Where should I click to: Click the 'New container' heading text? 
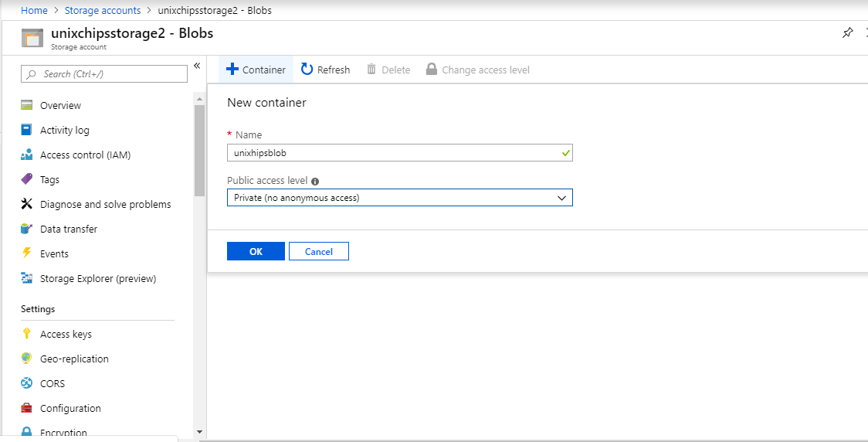click(266, 103)
